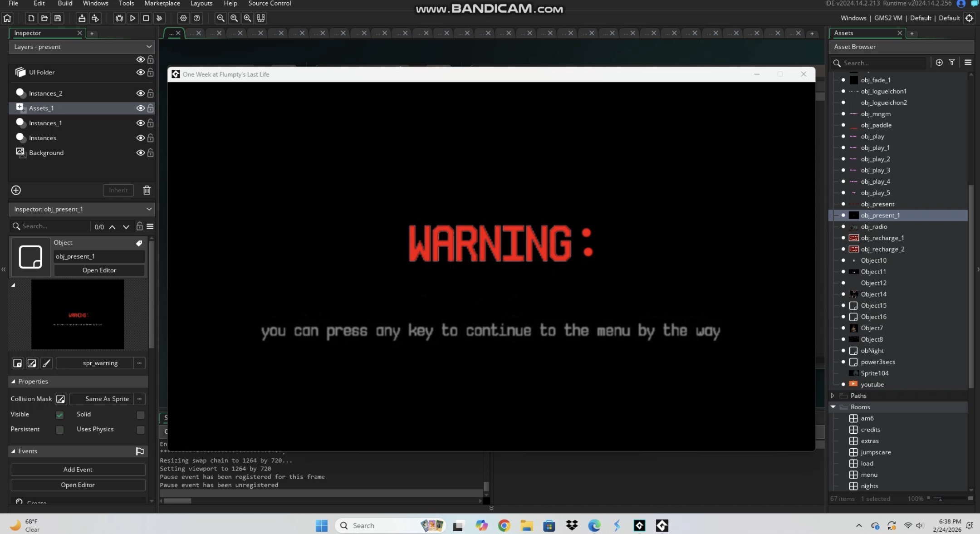The width and height of the screenshot is (980, 534).
Task: Open the Marketplace menu
Action: 162,4
